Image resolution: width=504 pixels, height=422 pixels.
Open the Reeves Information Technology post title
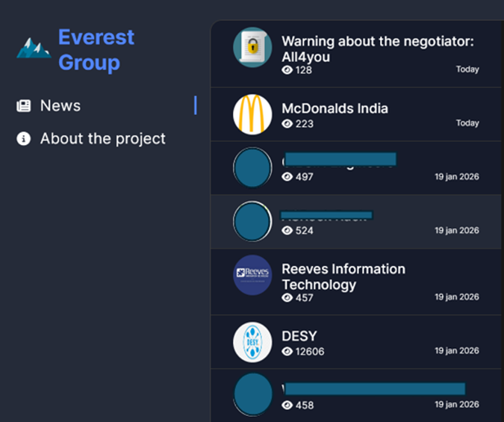click(x=343, y=276)
